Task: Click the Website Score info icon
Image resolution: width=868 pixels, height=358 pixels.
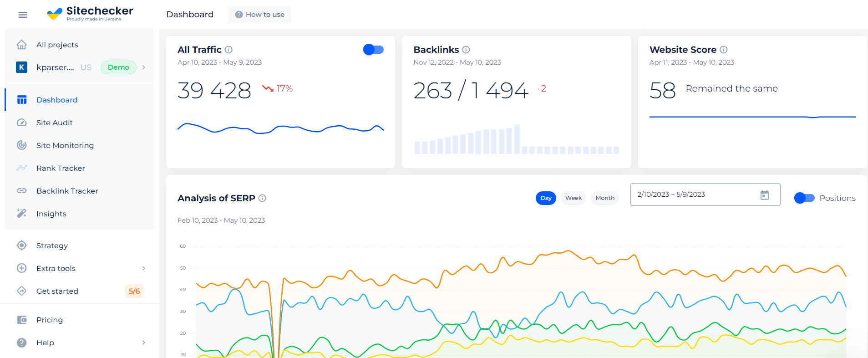Action: [x=723, y=50]
